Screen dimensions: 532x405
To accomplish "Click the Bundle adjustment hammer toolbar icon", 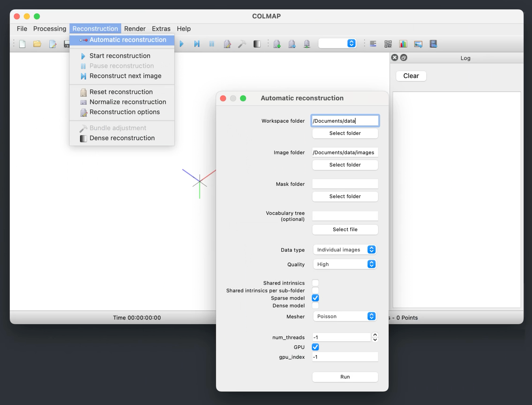I will 242,44.
